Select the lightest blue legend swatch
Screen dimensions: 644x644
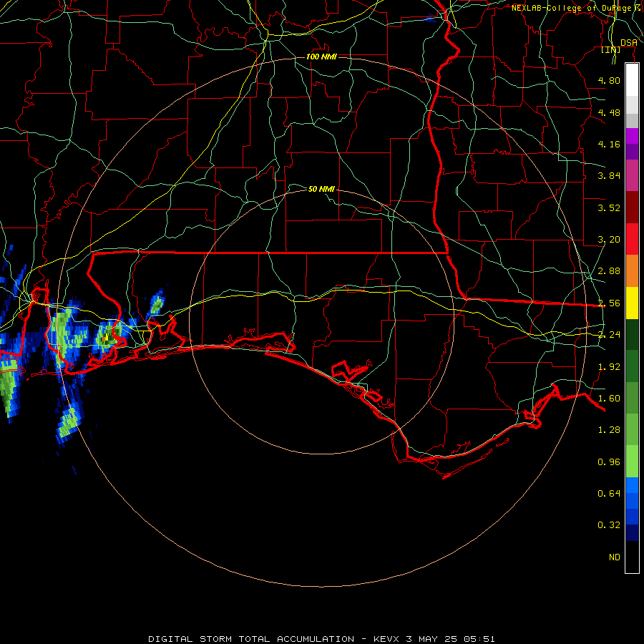pyautogui.click(x=632, y=485)
